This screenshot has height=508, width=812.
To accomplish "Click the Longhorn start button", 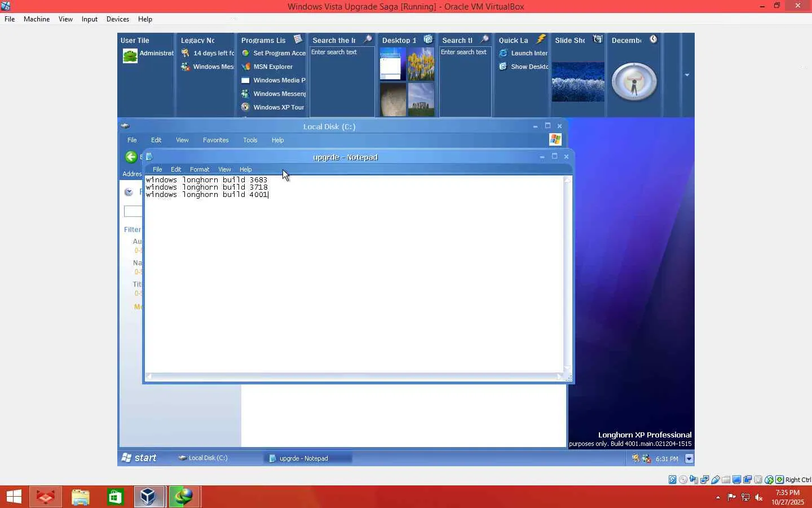I will click(139, 458).
